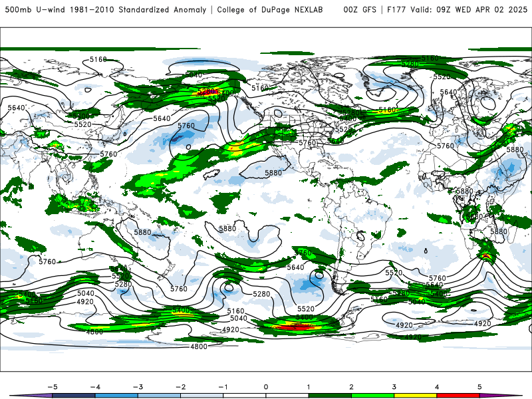Screen dimensions: 532x399
Task: Click the 'College of DuPage NEXLAB' text
Action: (x=270, y=10)
